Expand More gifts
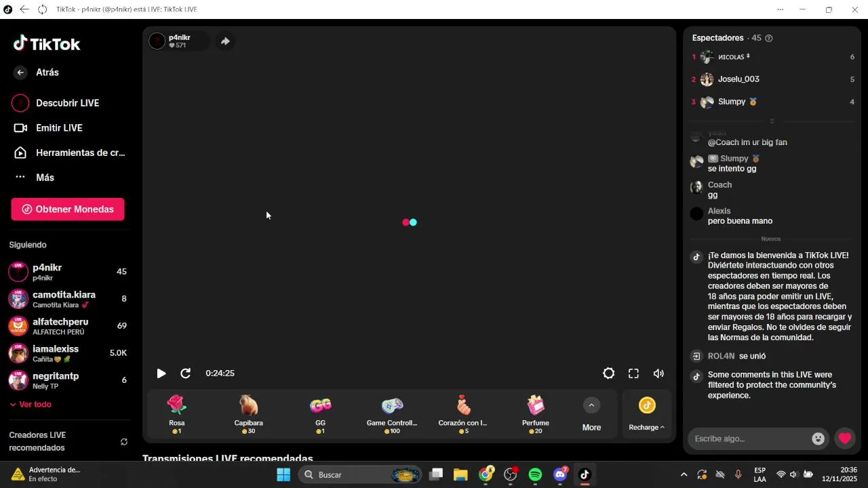This screenshot has height=488, width=868. pyautogui.click(x=591, y=414)
